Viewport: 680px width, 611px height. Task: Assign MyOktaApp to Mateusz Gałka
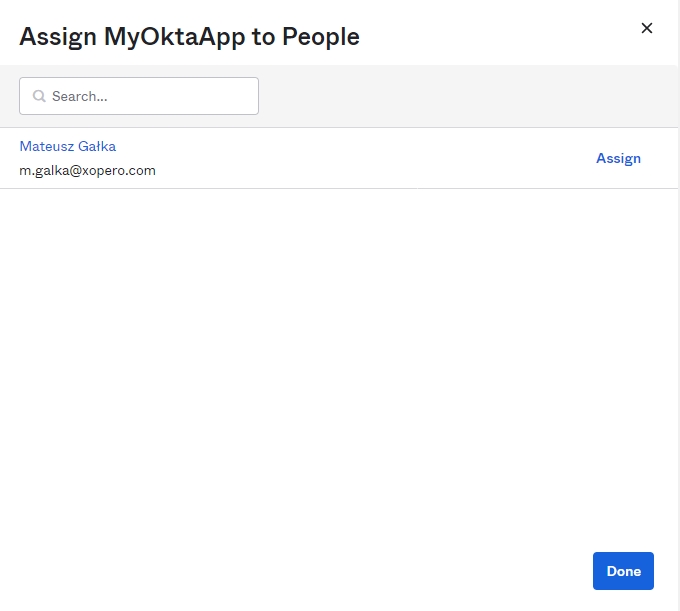[x=618, y=158]
